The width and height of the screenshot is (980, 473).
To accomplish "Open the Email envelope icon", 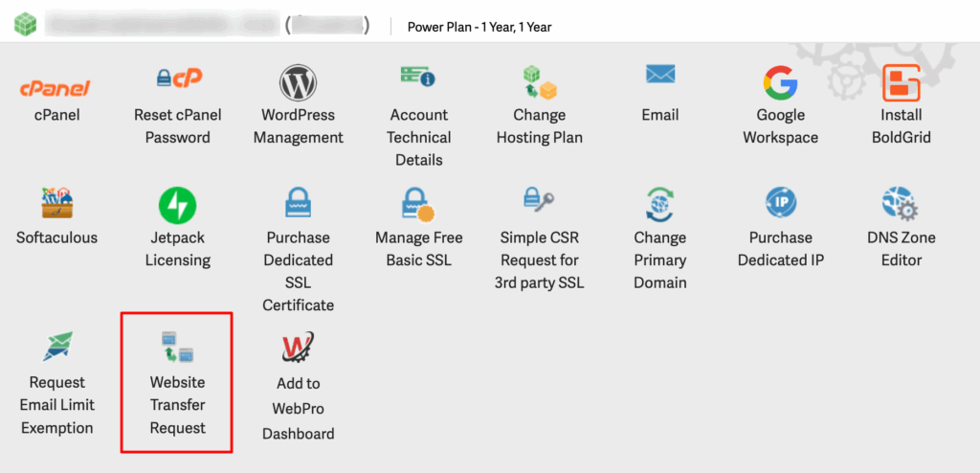I will 660,74.
